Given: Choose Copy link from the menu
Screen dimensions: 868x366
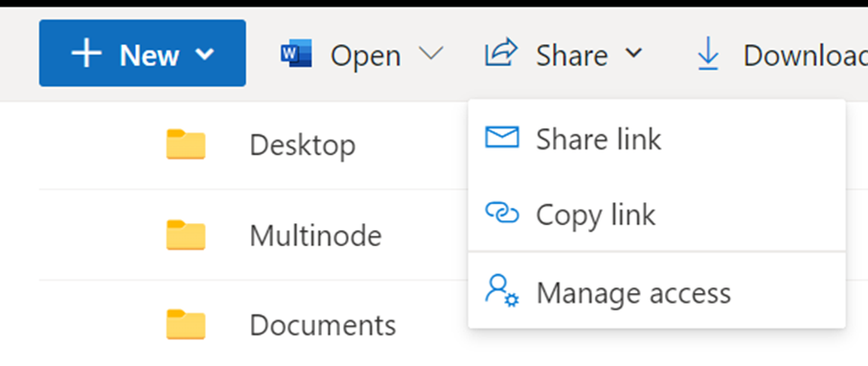Looking at the screenshot, I should (656, 214).
